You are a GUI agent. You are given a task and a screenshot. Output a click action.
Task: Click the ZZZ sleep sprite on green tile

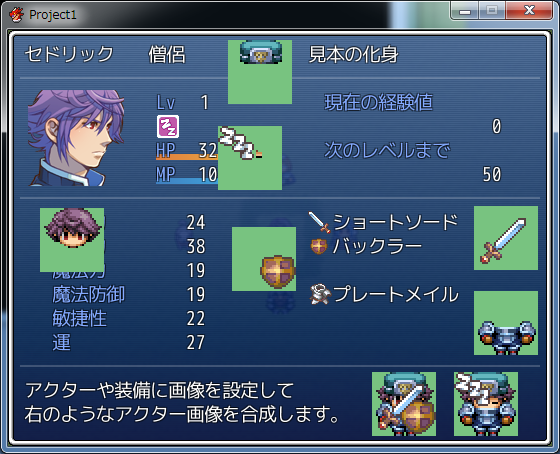(x=250, y=158)
